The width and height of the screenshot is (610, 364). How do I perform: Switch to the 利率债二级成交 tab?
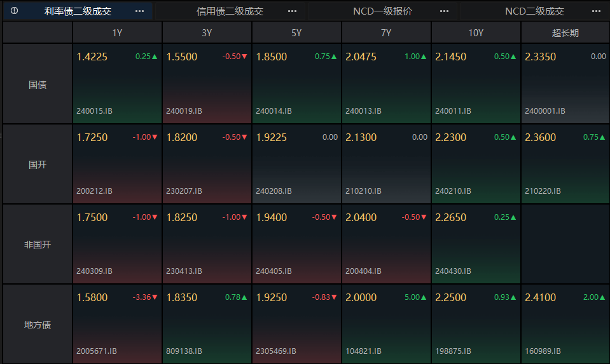[x=78, y=11]
